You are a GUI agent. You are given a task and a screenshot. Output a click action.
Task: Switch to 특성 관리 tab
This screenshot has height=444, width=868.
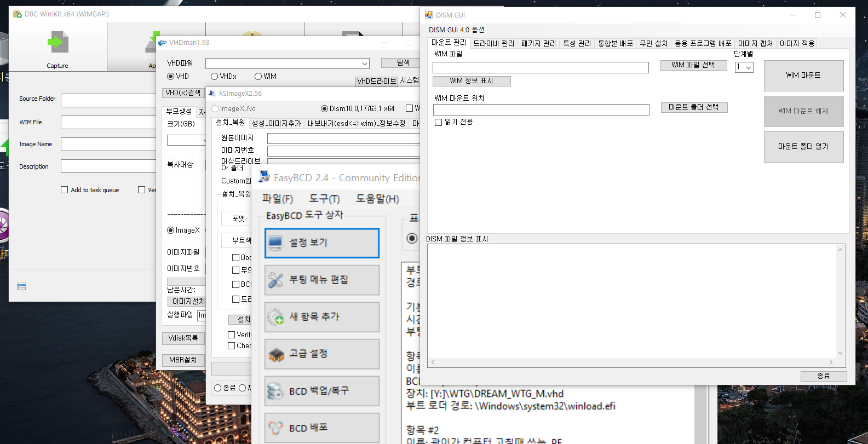pyautogui.click(x=577, y=43)
